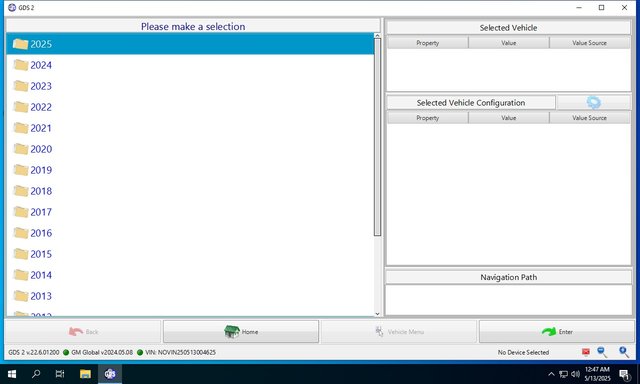Choose the 2023 folder in the list
640x384 pixels.
[x=190, y=86]
